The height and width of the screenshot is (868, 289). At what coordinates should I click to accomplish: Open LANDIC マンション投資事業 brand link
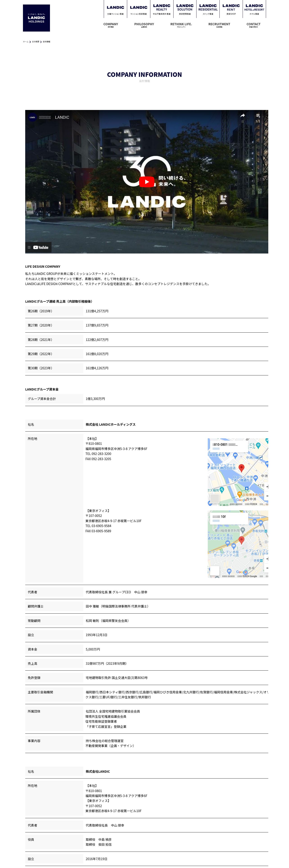(x=139, y=9)
